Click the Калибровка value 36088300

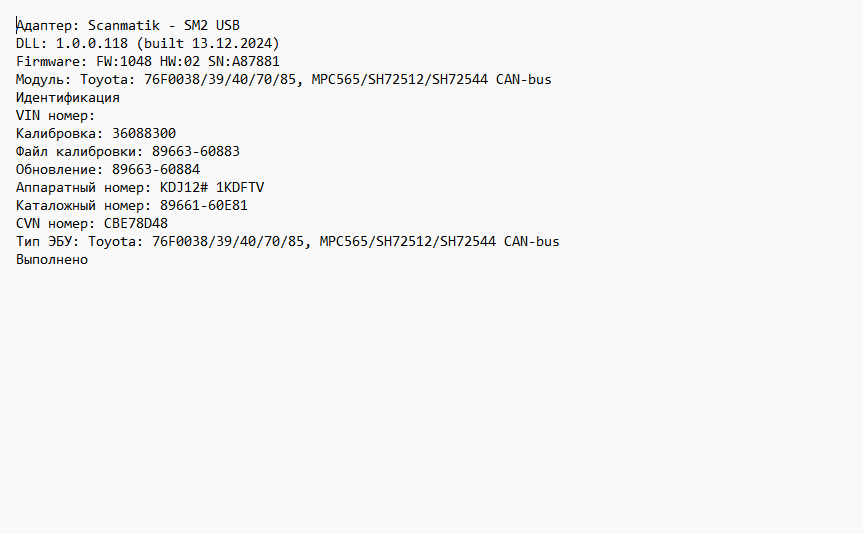tap(144, 134)
